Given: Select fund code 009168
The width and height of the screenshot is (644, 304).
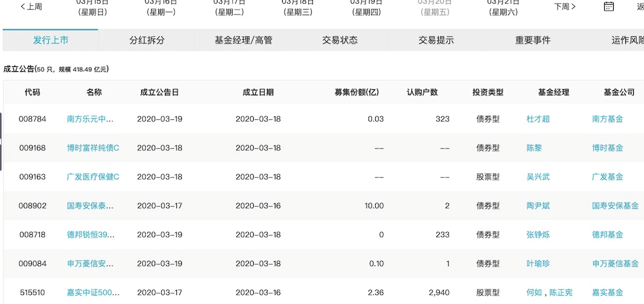Looking at the screenshot, I should (x=33, y=148).
